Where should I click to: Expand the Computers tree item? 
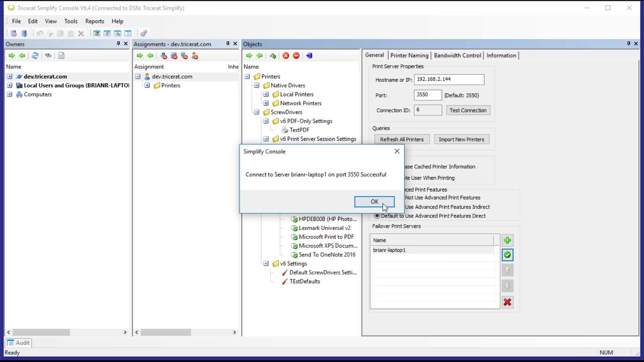[x=9, y=94]
